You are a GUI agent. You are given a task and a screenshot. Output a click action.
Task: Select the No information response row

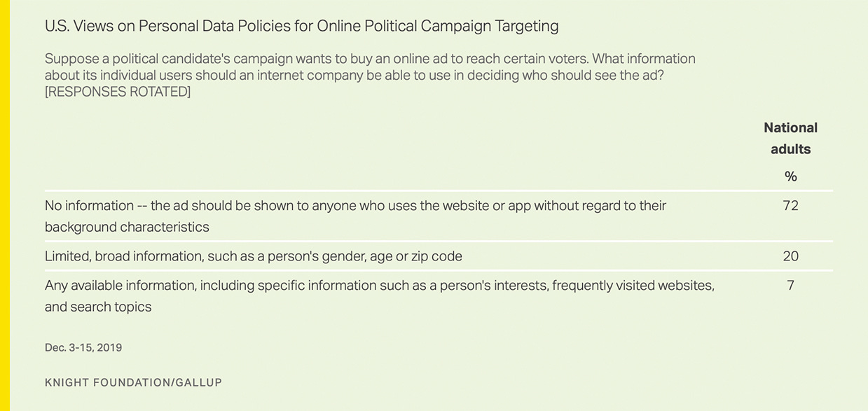439,216
